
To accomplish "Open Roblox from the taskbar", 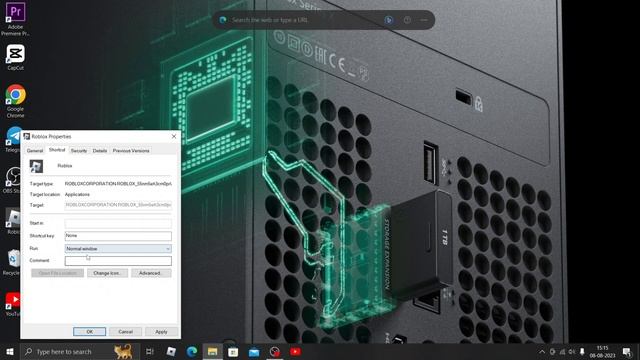I will pos(171,351).
